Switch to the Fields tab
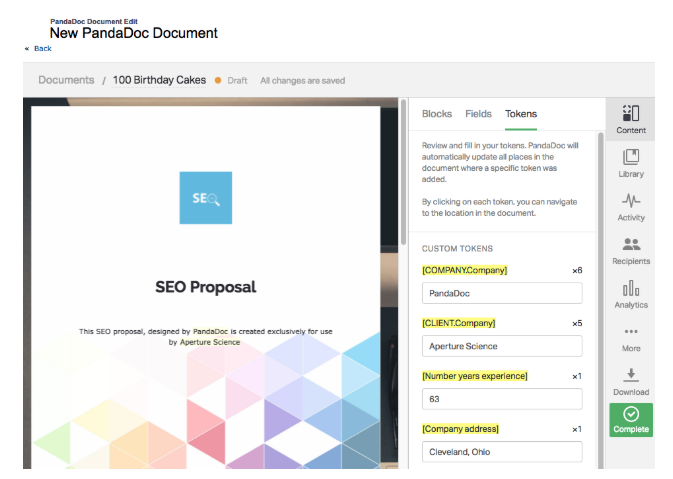The image size is (673, 479). pyautogui.click(x=478, y=114)
